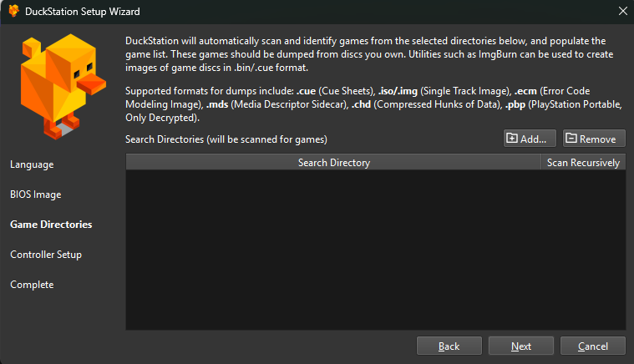The image size is (634, 364).
Task: Click the large duck logo image
Action: tap(61, 83)
